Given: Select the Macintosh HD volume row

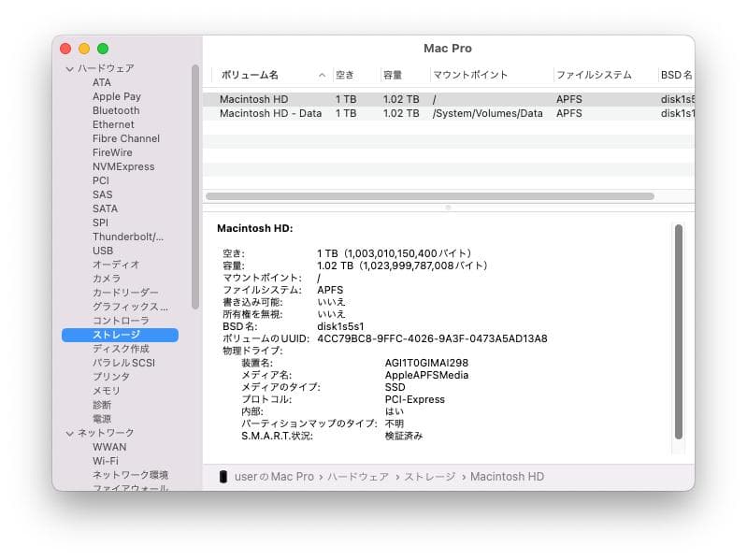Looking at the screenshot, I should tap(449, 99).
